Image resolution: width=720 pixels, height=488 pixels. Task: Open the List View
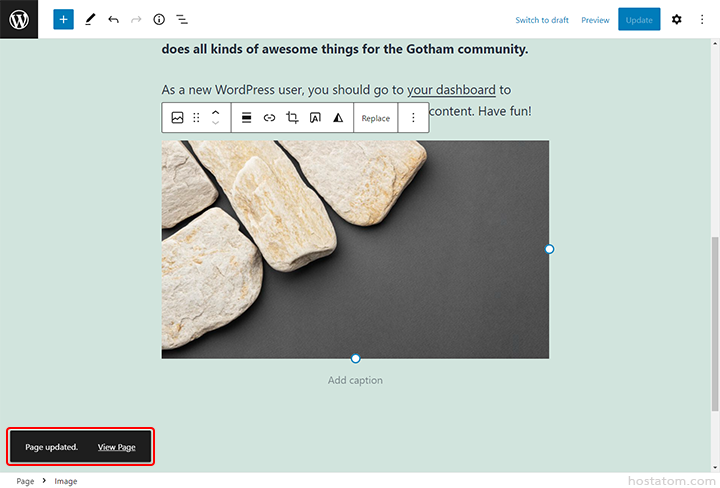(182, 19)
